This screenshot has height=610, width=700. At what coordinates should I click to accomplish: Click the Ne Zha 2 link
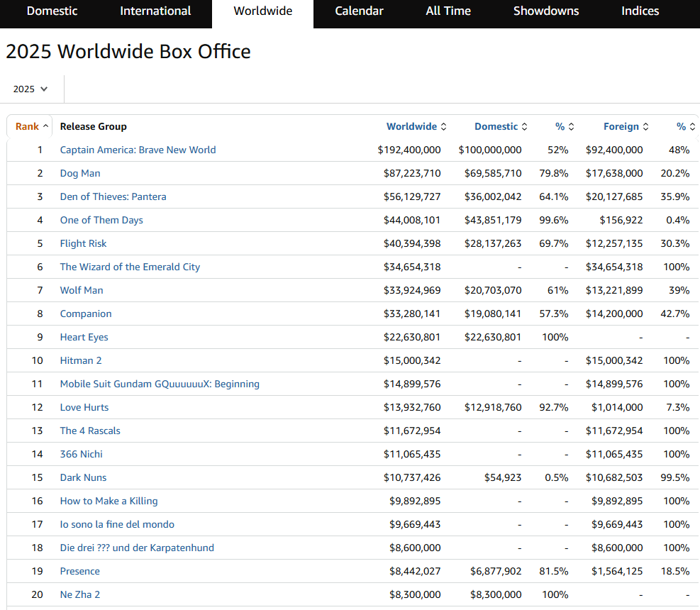click(x=79, y=594)
